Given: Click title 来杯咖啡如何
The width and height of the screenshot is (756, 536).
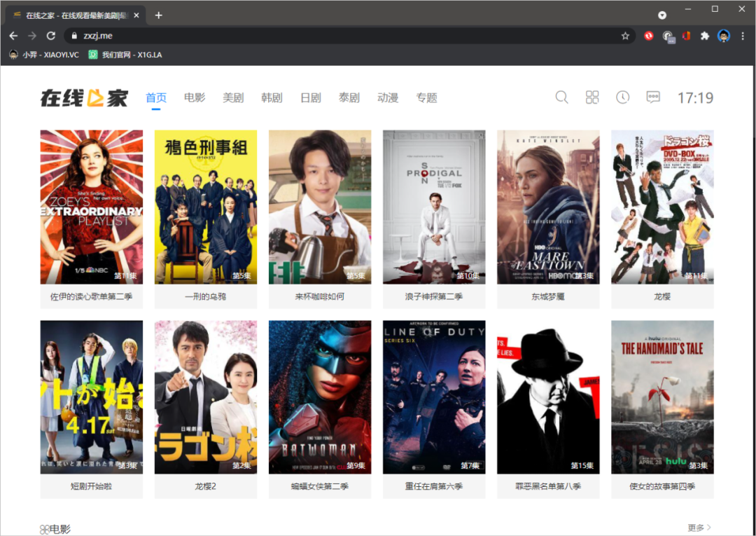Looking at the screenshot, I should (320, 296).
